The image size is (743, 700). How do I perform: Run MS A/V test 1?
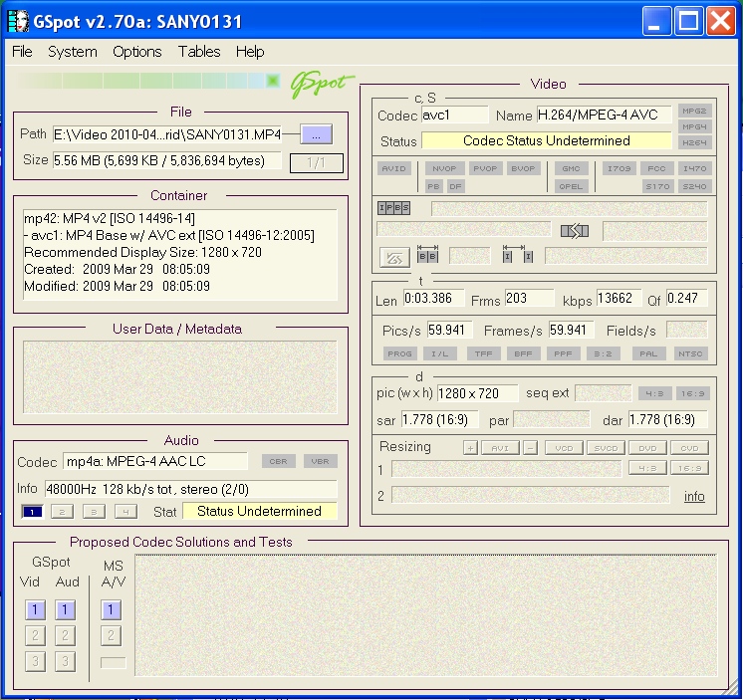tap(111, 609)
